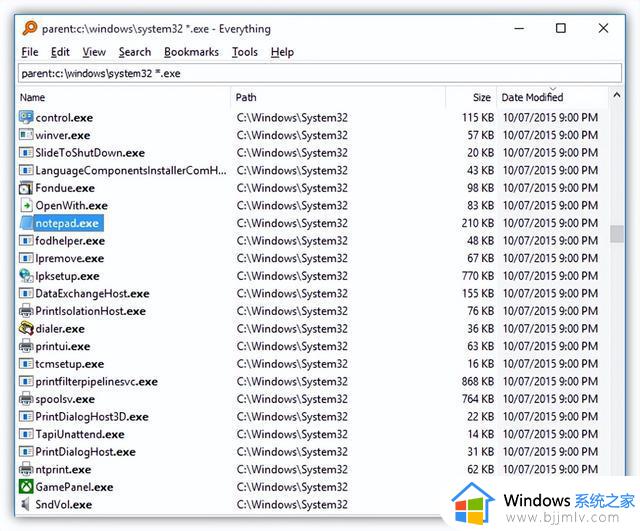Image resolution: width=640 pixels, height=531 pixels.
Task: Click the GamePanel.exe Xbox icon
Action: tap(26, 487)
